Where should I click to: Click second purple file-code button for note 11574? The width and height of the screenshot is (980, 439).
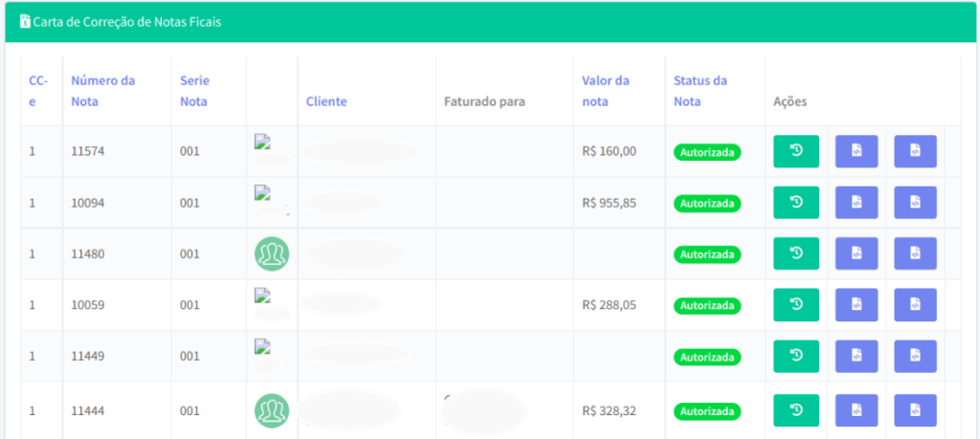click(915, 151)
